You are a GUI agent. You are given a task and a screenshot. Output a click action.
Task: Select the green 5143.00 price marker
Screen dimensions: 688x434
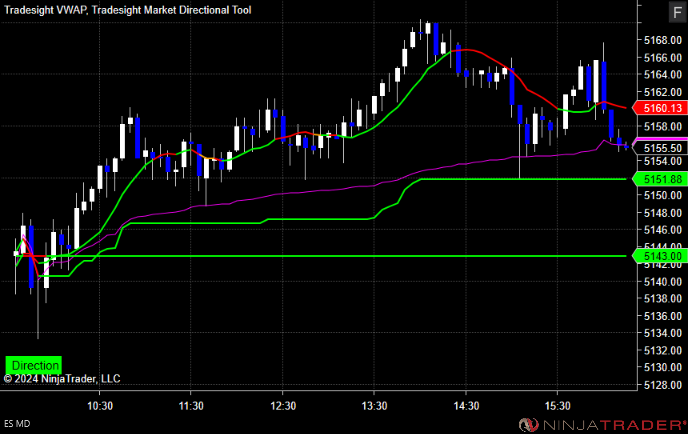click(x=660, y=256)
